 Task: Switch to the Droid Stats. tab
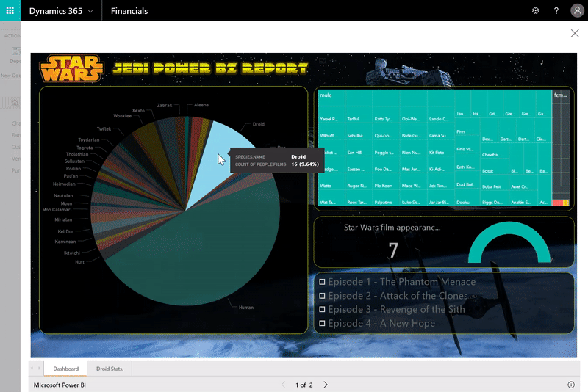[110, 369]
